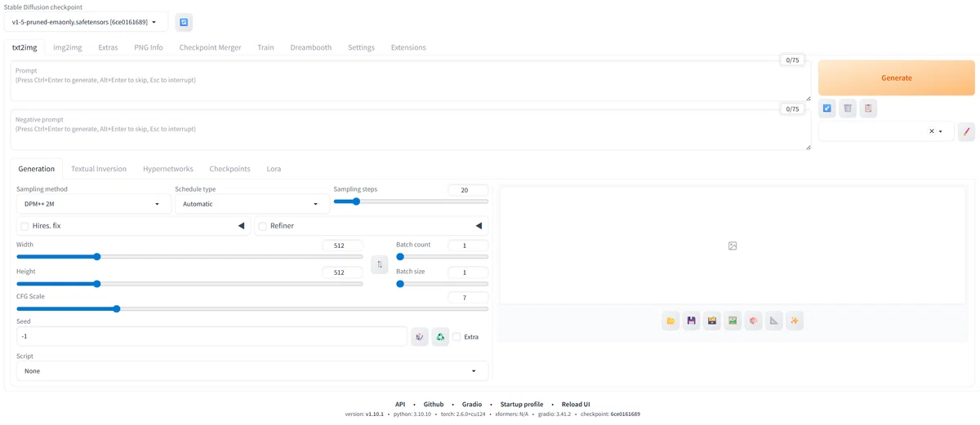Save image with floppy disk icon
The image size is (980, 425).
[692, 321]
